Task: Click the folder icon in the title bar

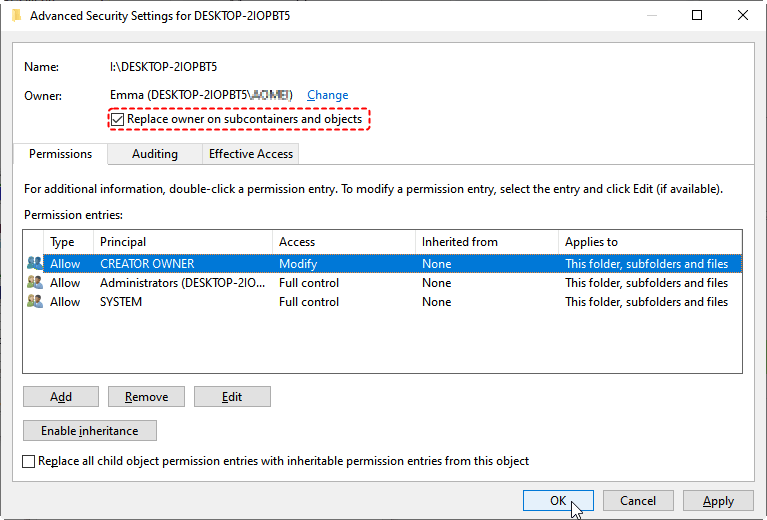Action: click(x=15, y=15)
